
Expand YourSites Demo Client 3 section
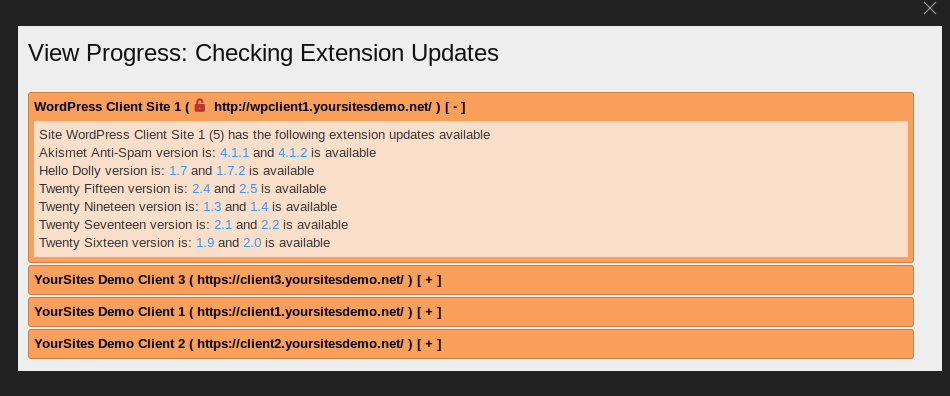(x=429, y=280)
